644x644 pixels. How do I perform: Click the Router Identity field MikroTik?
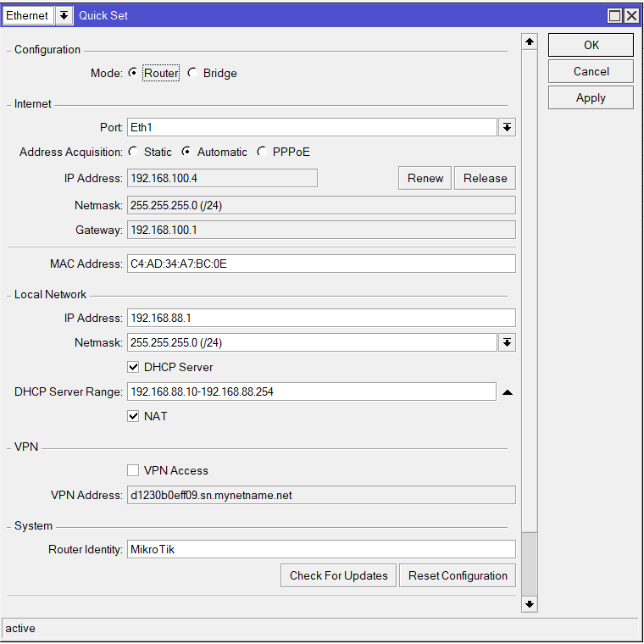tap(321, 549)
